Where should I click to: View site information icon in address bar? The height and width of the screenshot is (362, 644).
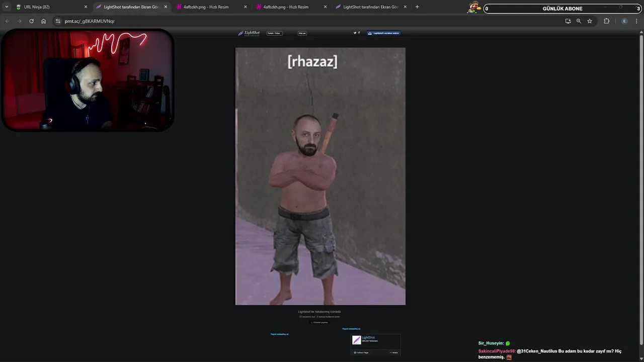(x=58, y=21)
